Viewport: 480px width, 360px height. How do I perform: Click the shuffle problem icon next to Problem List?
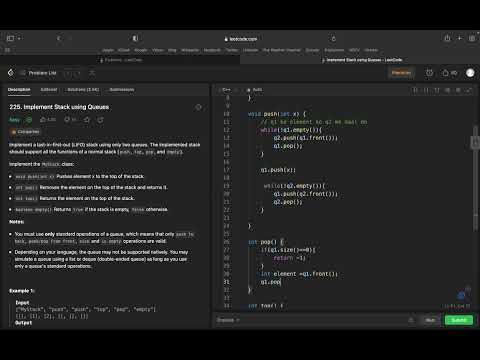(x=92, y=73)
